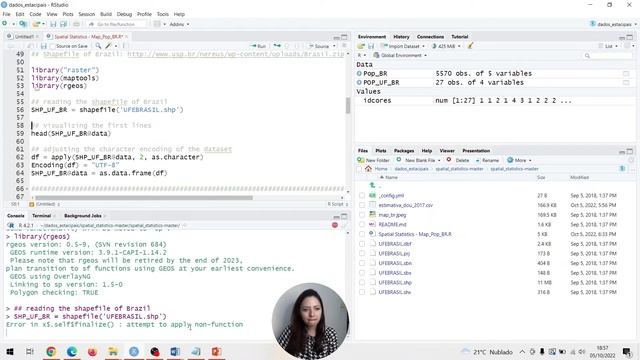640x360 pixels.
Task: Expand Pop_BR data object details
Action: [x=359, y=73]
